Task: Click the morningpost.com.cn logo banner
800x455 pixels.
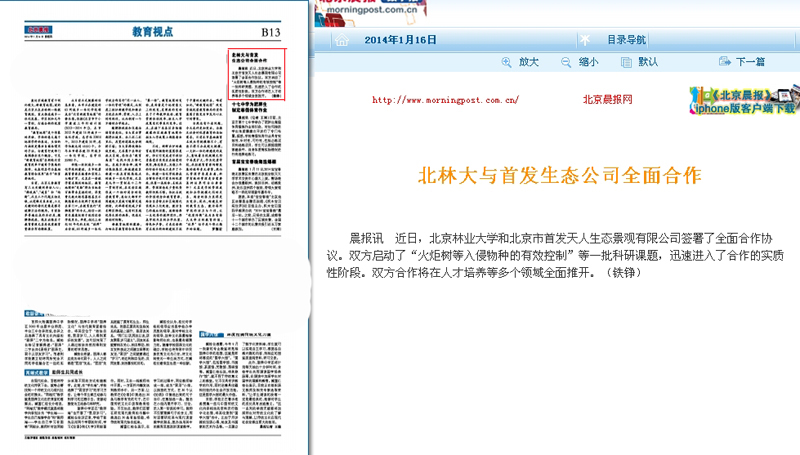Action: [371, 13]
